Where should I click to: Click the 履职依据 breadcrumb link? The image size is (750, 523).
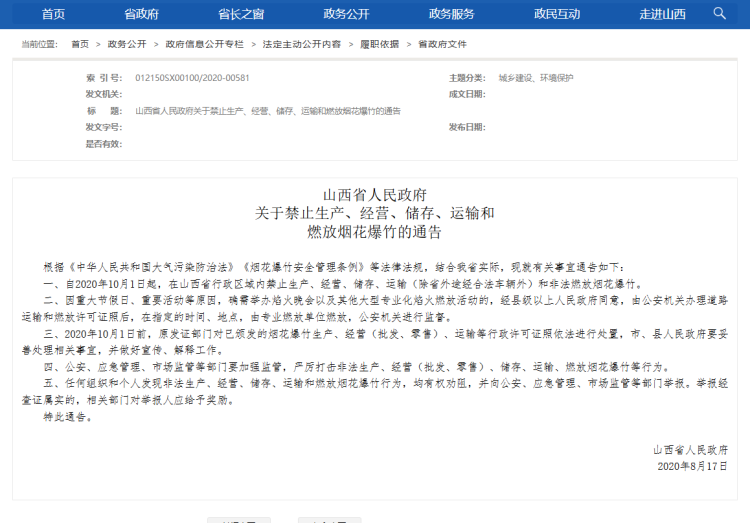379,45
